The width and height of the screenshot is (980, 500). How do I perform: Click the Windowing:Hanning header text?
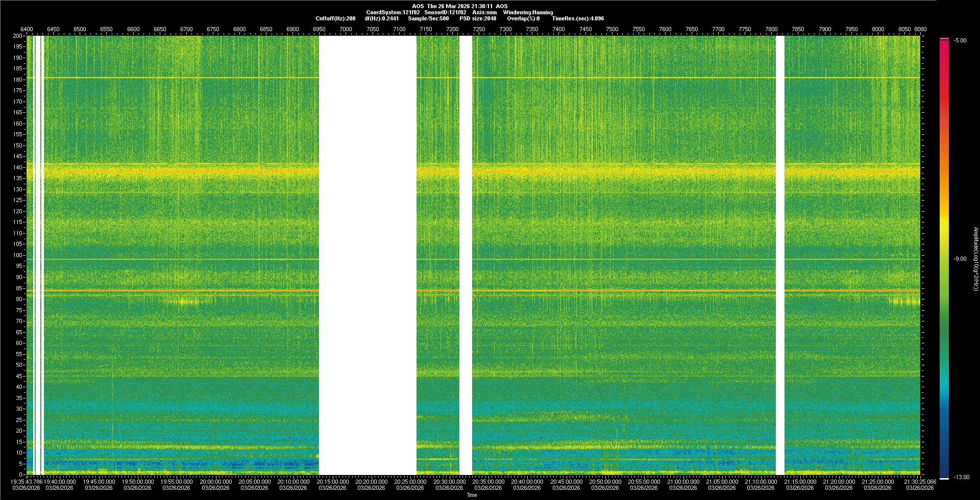tap(528, 12)
